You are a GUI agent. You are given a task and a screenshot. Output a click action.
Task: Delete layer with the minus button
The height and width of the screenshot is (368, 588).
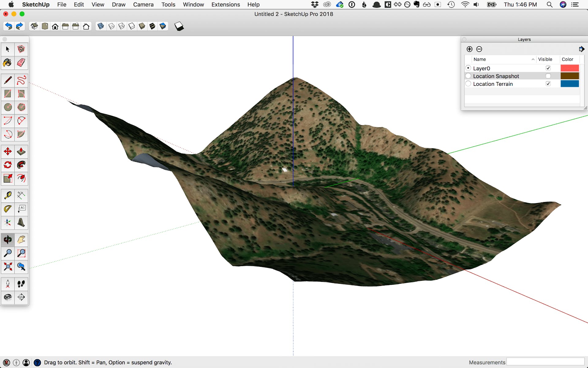(479, 49)
